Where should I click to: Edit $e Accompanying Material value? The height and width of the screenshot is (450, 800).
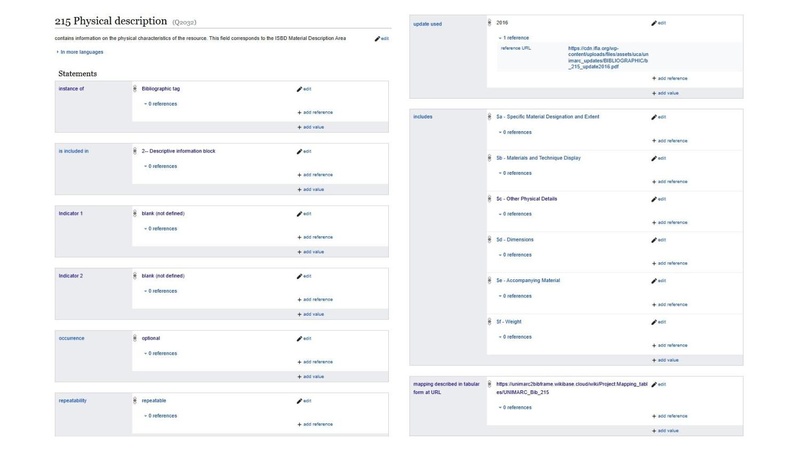658,281
